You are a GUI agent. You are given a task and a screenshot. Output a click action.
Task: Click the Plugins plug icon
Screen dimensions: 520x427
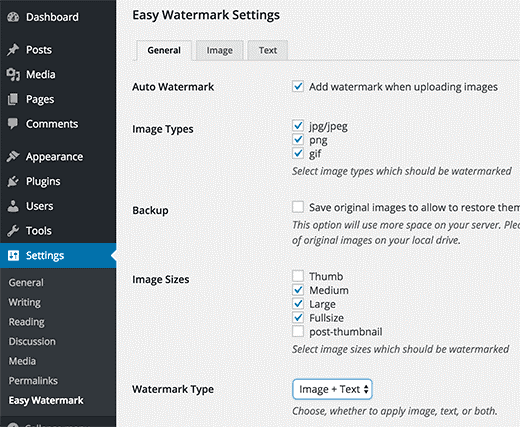click(x=13, y=181)
